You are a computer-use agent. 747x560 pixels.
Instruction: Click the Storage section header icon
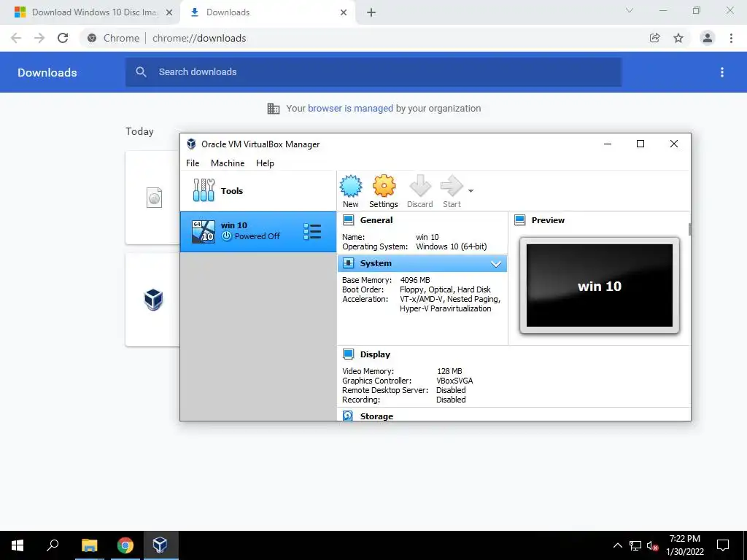pos(348,416)
